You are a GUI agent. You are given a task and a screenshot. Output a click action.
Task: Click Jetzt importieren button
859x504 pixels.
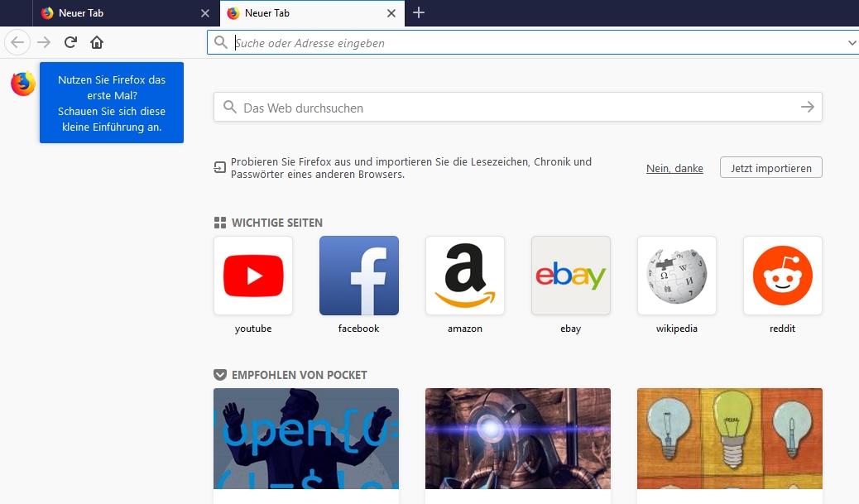pos(770,168)
